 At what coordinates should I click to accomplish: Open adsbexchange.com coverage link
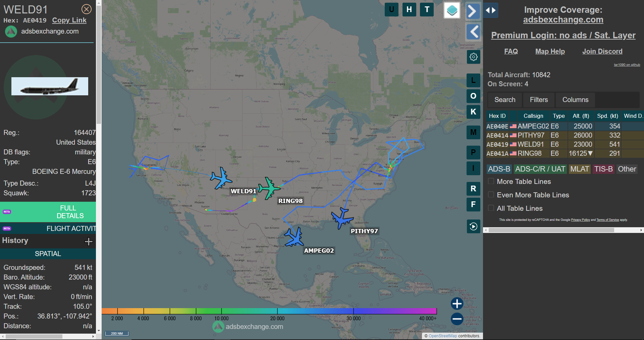[x=563, y=20]
